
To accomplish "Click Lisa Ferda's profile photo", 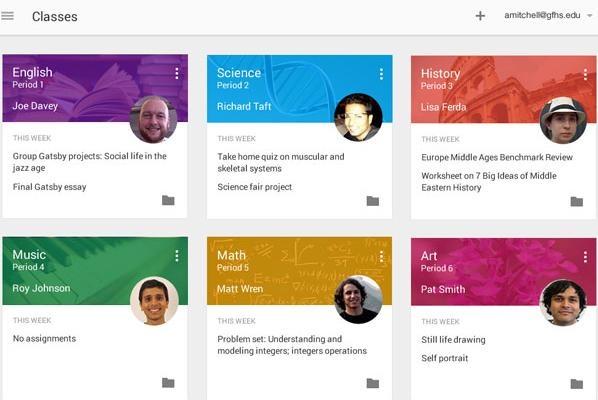I will (563, 120).
